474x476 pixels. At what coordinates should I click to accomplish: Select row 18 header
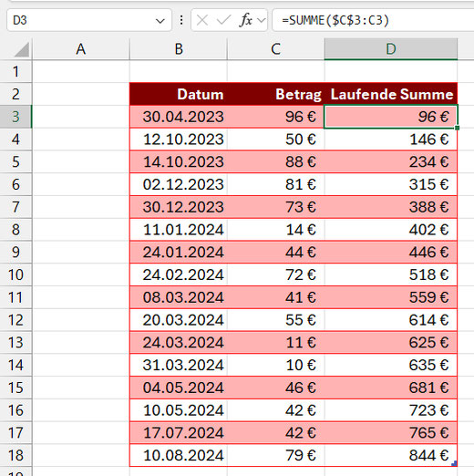pos(15,455)
